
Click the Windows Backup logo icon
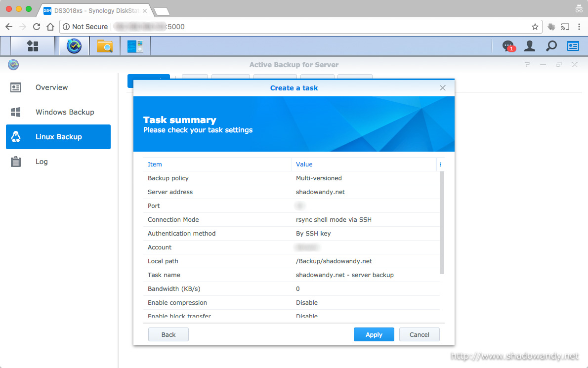click(16, 112)
